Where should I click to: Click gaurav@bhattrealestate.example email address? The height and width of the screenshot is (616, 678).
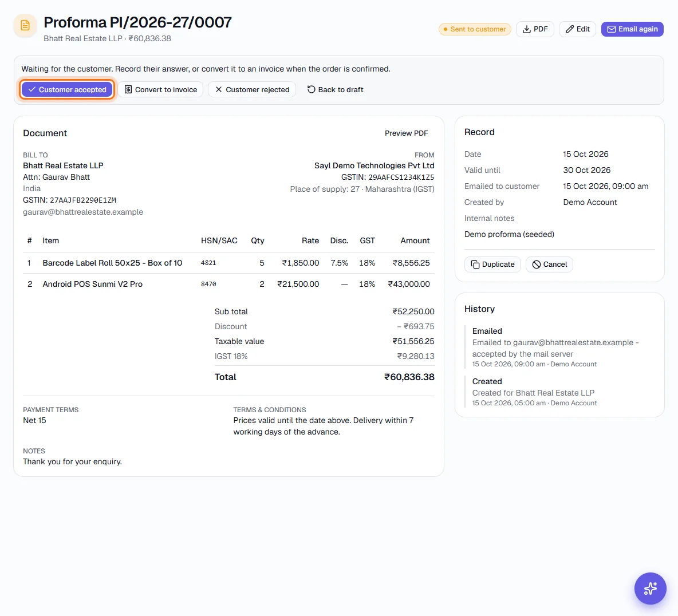click(x=83, y=212)
